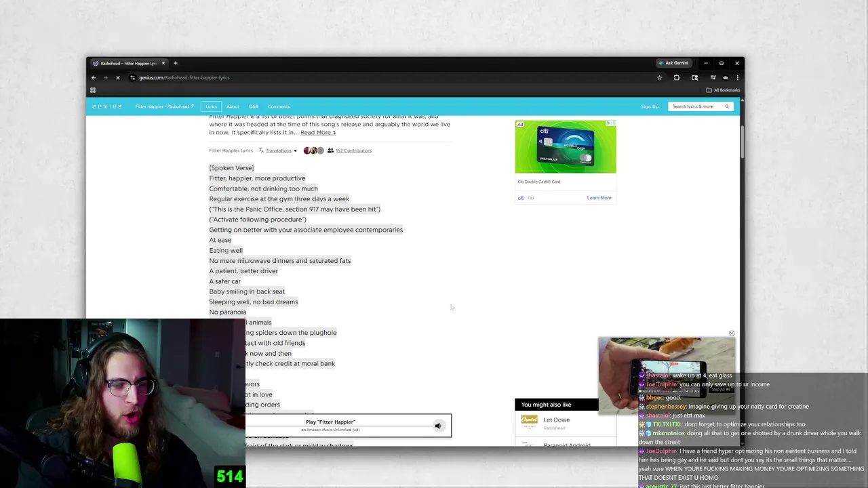Click the lyric "Eating well"
868x488 pixels.
[x=226, y=250]
